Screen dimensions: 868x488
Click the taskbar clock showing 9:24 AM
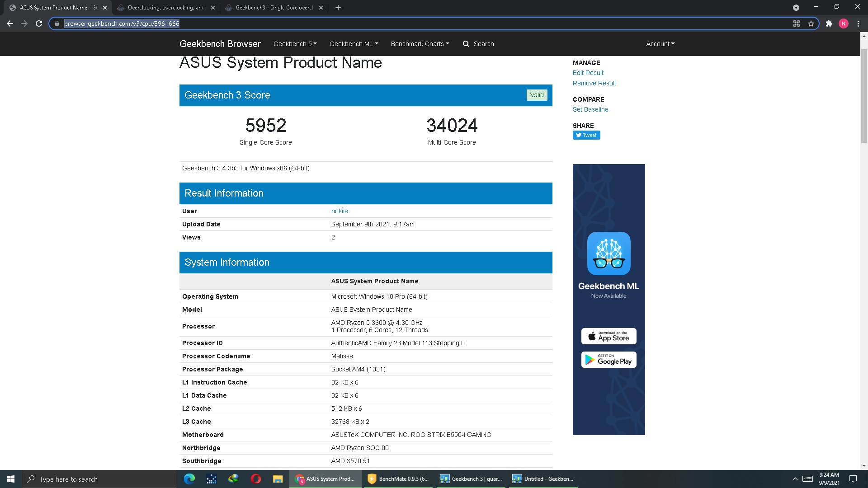tap(829, 479)
